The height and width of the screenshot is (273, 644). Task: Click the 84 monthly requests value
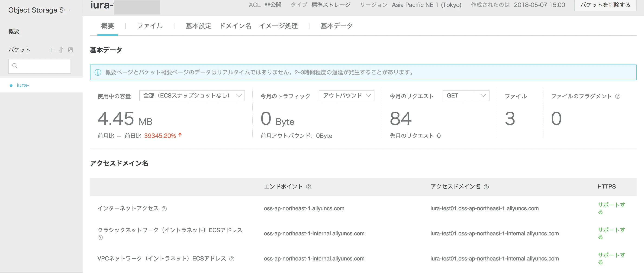click(x=400, y=119)
